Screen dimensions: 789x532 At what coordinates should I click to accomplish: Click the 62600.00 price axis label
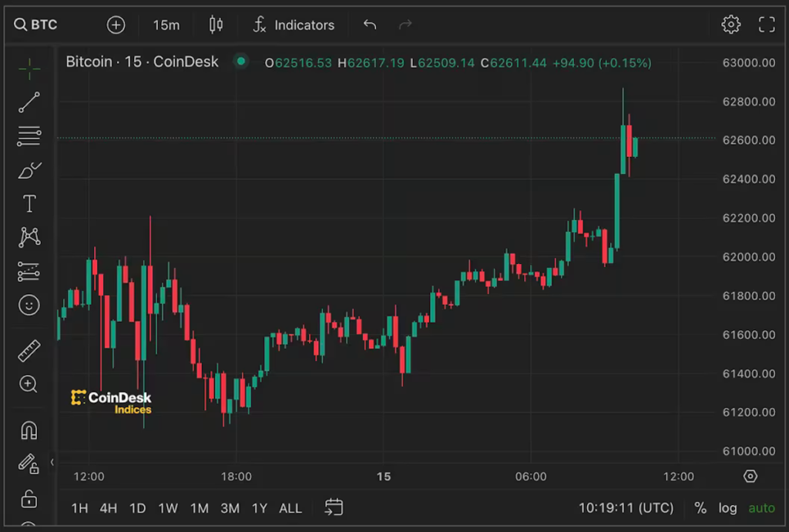[749, 140]
